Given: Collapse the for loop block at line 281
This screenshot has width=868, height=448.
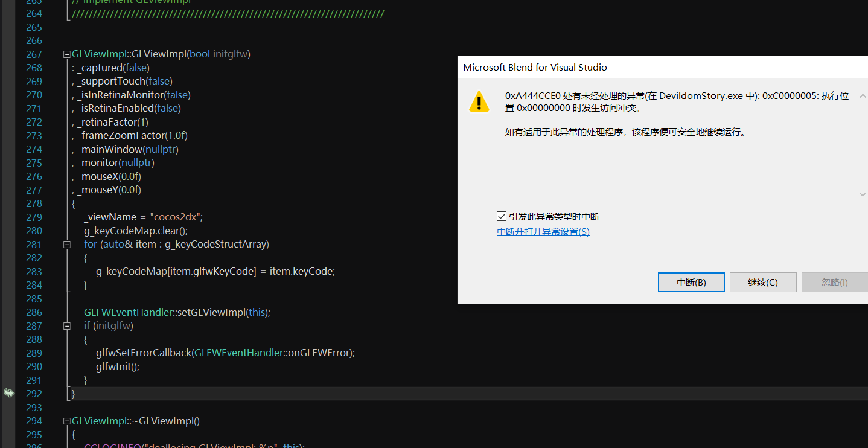Looking at the screenshot, I should (x=67, y=245).
